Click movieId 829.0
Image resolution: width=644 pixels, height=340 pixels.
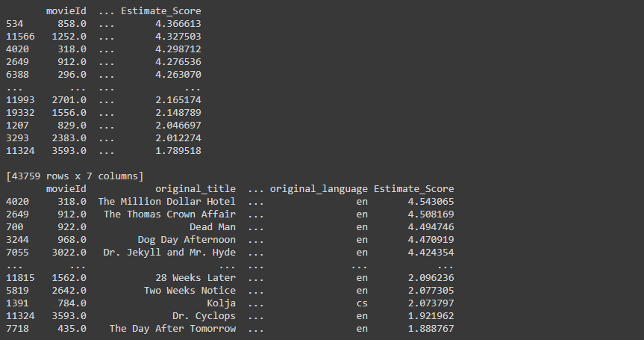72,126
